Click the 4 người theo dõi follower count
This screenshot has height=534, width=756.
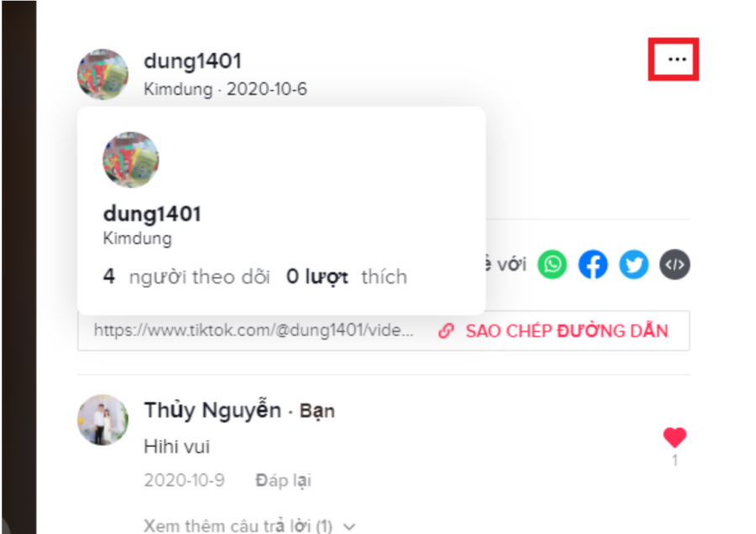pos(186,276)
